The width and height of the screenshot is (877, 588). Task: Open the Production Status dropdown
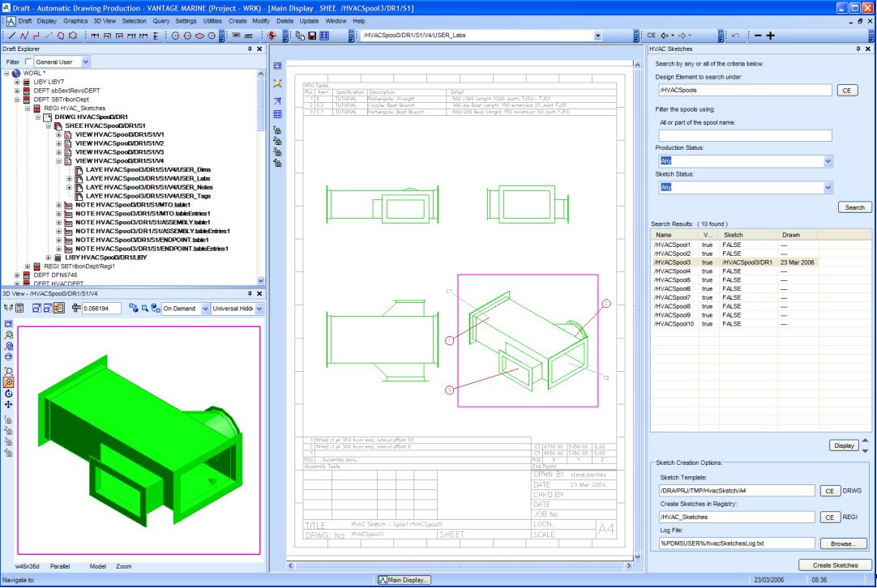click(x=828, y=161)
